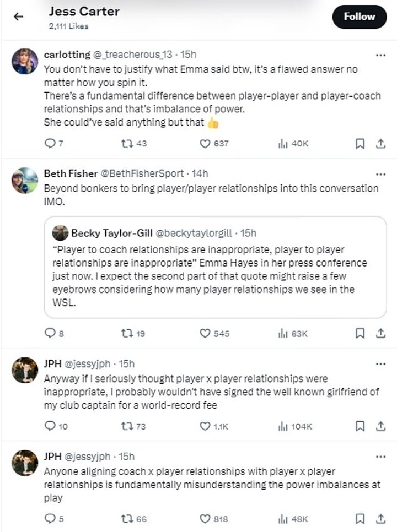Bookmark carlotting's tweet
This screenshot has width=397, height=532.
tap(360, 144)
